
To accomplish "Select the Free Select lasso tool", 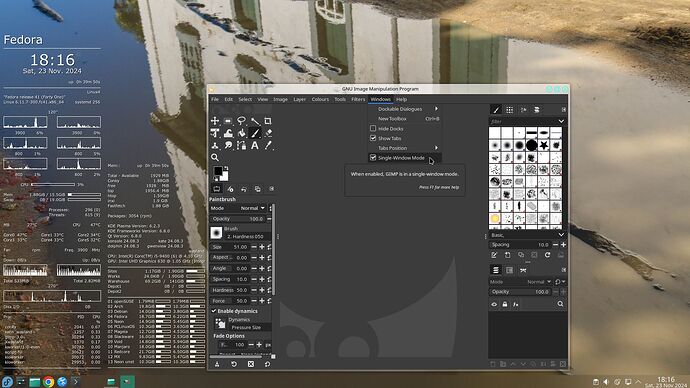I will point(241,121).
